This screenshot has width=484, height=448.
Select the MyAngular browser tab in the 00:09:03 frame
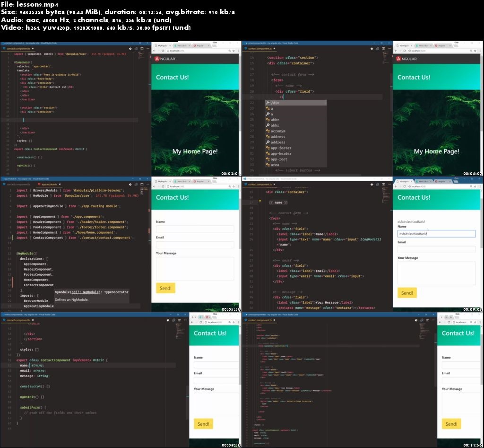(404, 181)
